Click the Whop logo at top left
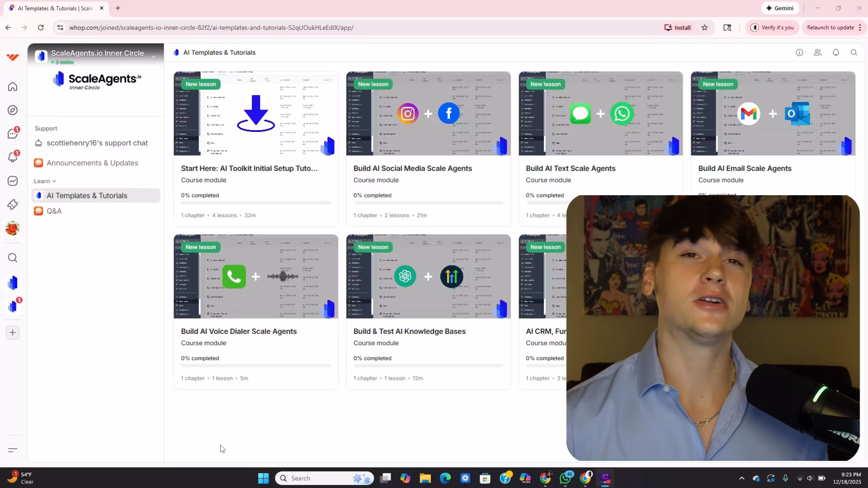The image size is (868, 488). 13,57
